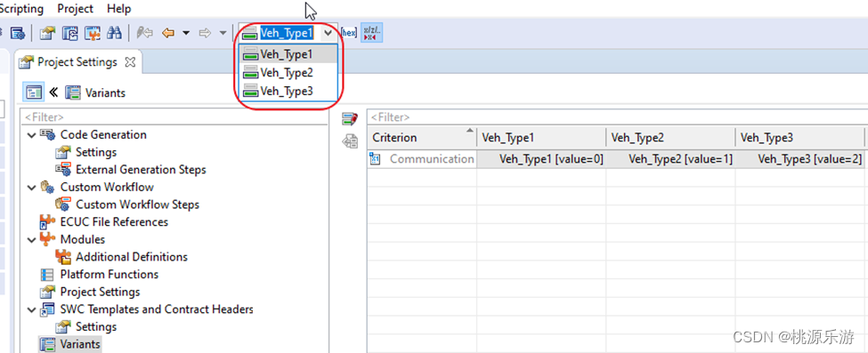Open the forward history dropdown arrow

click(x=223, y=33)
